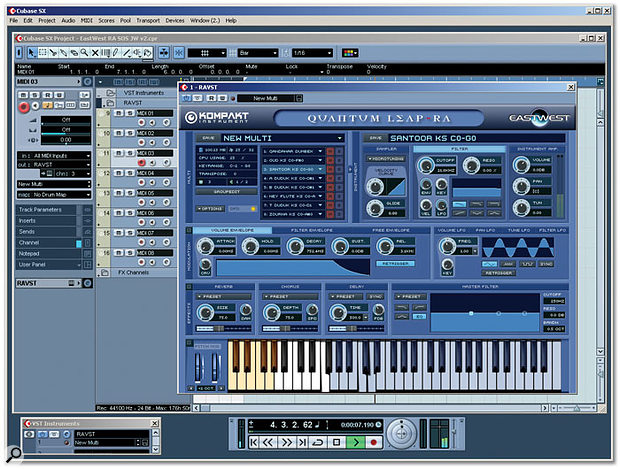Viewport: 620px width, 469px height.
Task: Click the transport Play button
Action: click(355, 442)
